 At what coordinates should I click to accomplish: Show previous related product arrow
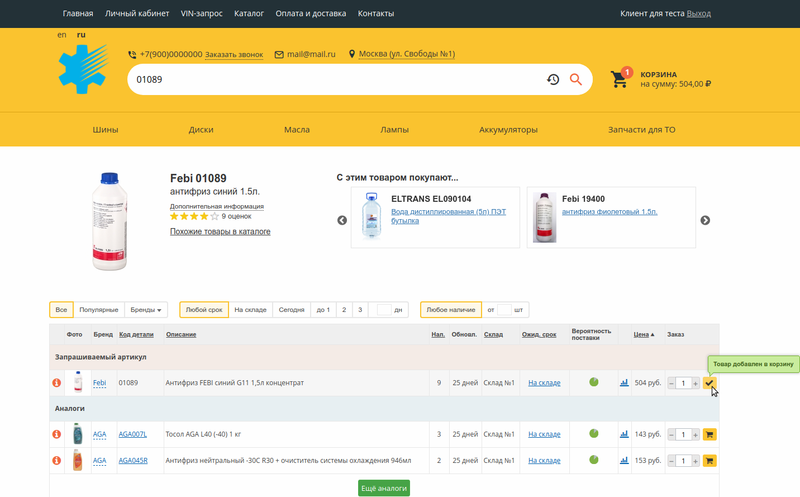[342, 220]
